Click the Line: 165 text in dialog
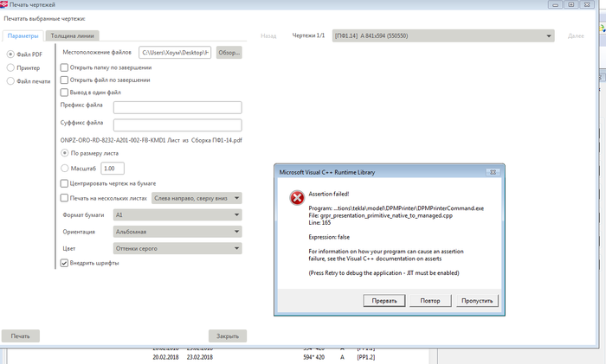The width and height of the screenshot is (606, 364). pyautogui.click(x=319, y=223)
